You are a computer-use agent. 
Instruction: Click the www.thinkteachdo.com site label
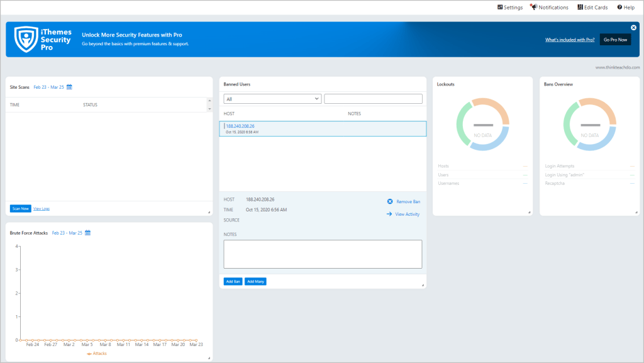[x=618, y=67]
